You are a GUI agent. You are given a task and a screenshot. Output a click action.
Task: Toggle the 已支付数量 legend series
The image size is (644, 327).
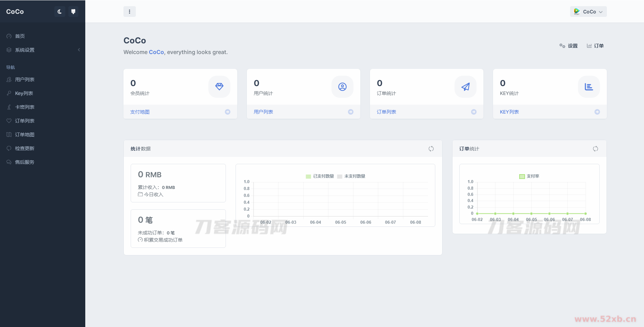coord(320,176)
